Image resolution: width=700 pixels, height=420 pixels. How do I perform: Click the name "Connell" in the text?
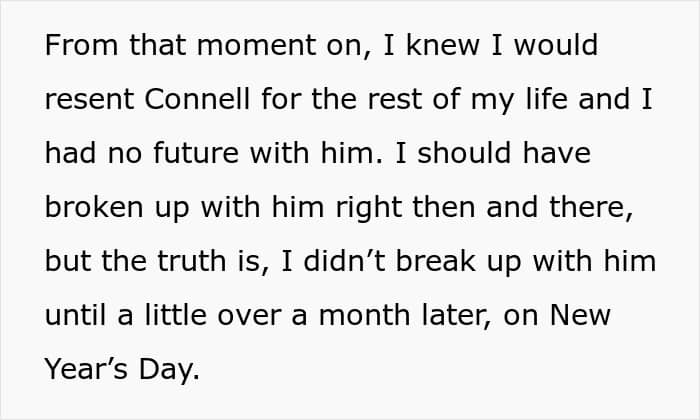tap(197, 99)
